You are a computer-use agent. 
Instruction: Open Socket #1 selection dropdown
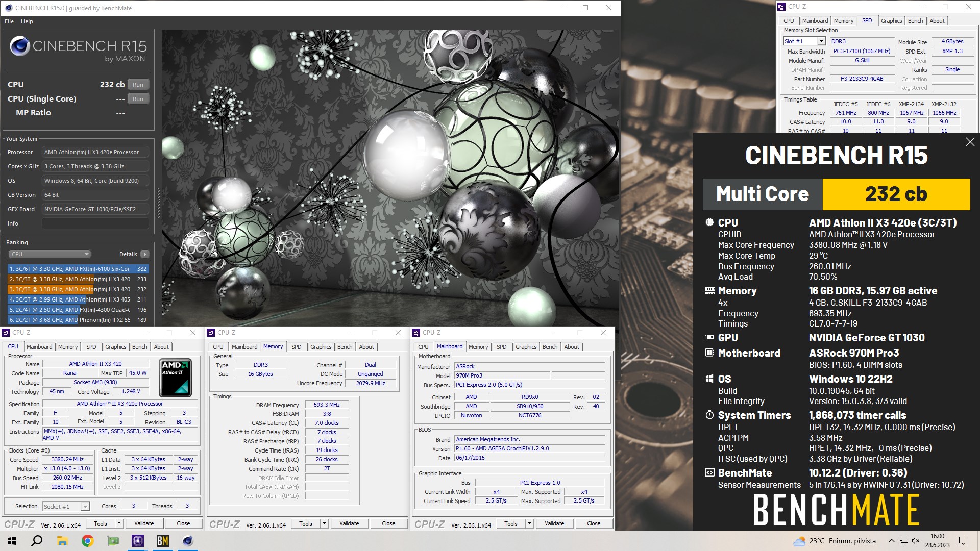[x=66, y=506]
